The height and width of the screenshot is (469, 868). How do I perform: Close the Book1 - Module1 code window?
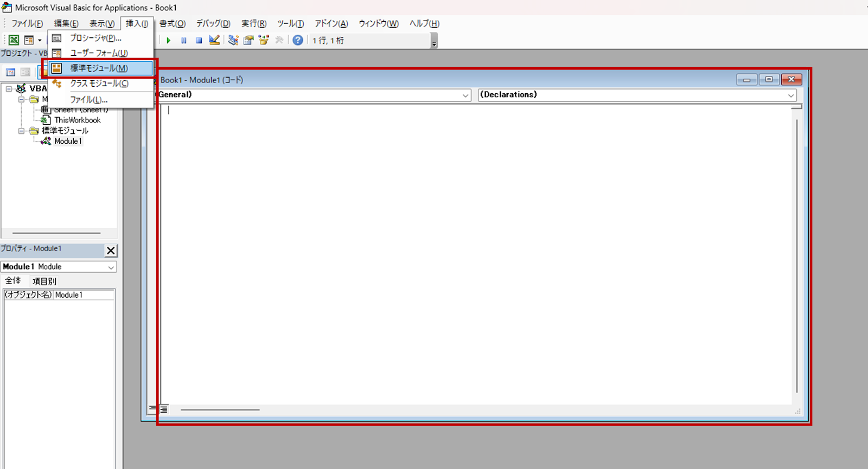coord(791,80)
